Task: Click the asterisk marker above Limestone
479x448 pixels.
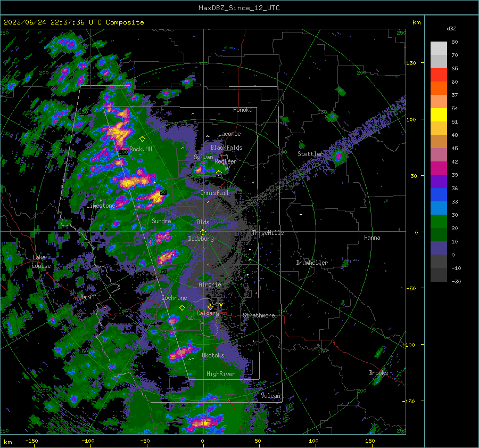Action: (x=101, y=201)
